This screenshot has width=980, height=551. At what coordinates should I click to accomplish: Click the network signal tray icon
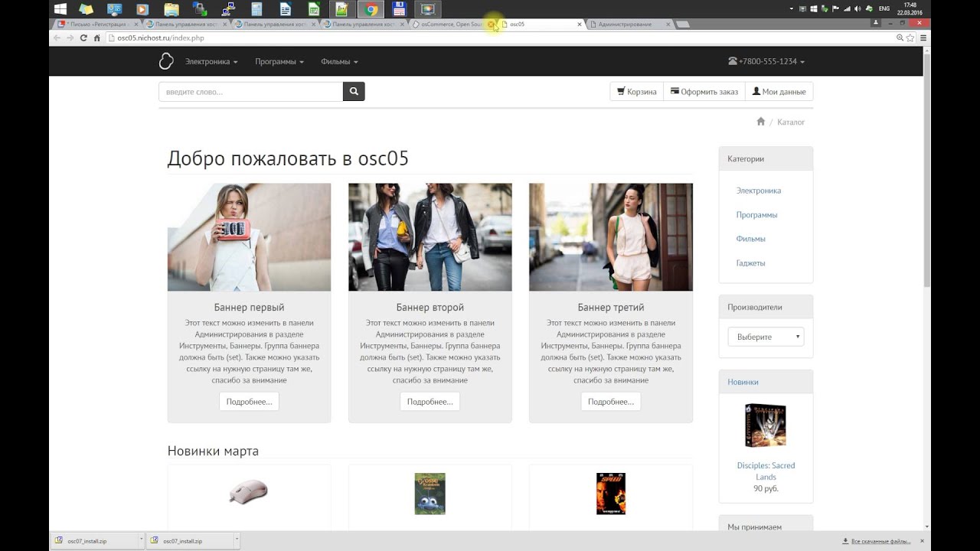(847, 8)
